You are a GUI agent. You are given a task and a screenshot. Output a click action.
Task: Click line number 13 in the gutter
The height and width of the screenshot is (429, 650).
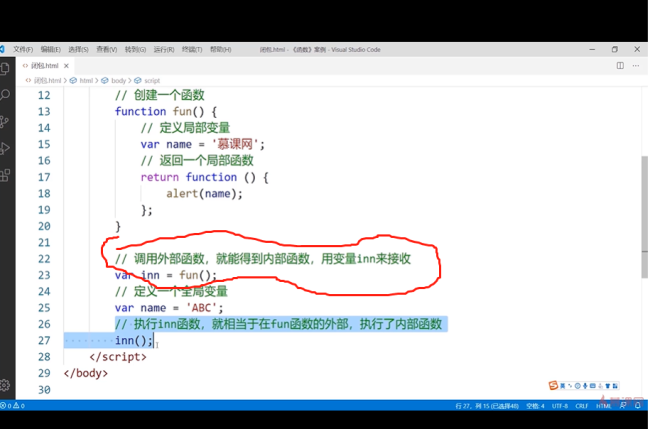tap(44, 111)
